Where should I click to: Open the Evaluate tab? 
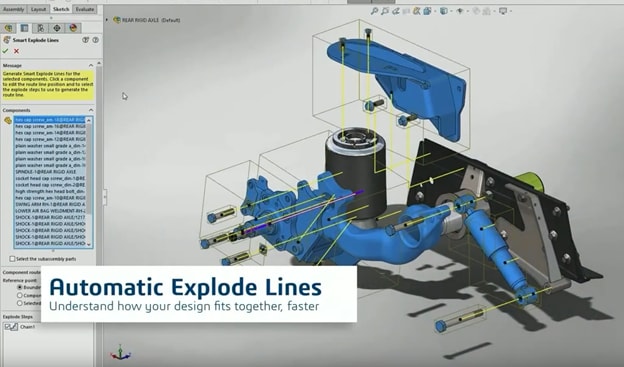(85, 9)
